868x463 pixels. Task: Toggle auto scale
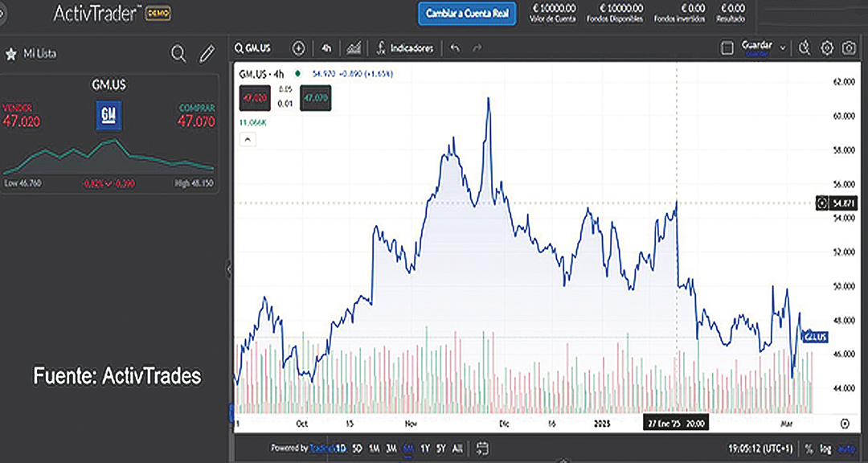coord(846,448)
